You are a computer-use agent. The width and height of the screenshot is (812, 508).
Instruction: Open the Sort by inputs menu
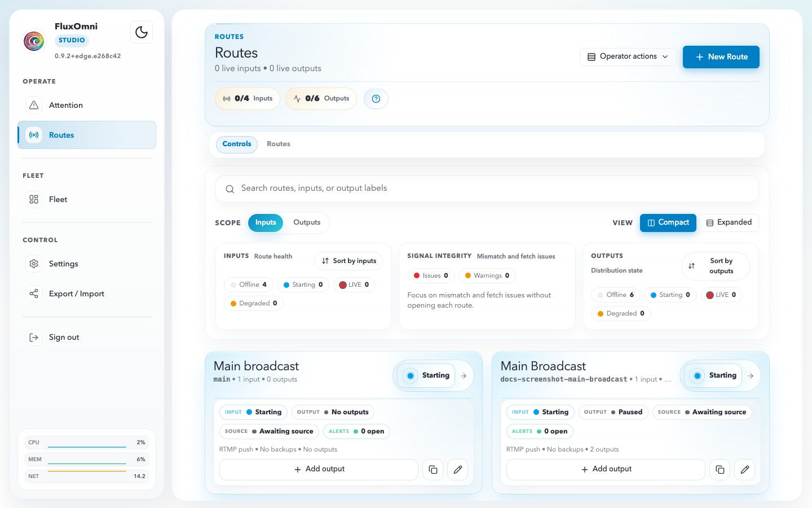[x=348, y=261]
